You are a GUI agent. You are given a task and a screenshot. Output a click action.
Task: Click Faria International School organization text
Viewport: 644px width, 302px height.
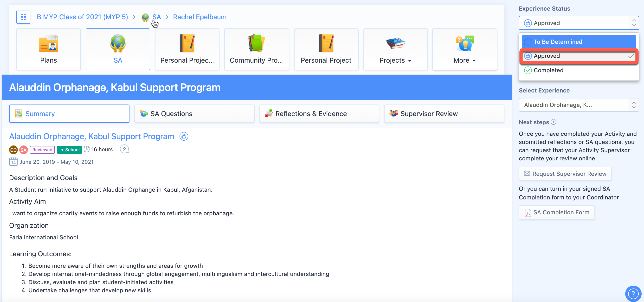[x=44, y=237]
